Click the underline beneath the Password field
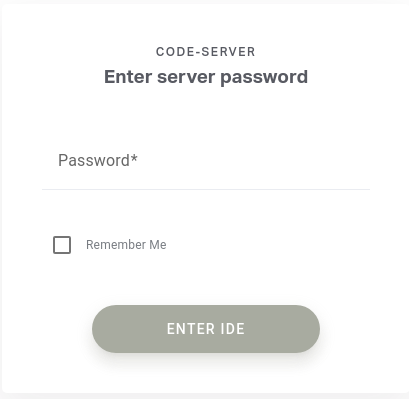 tap(206, 189)
